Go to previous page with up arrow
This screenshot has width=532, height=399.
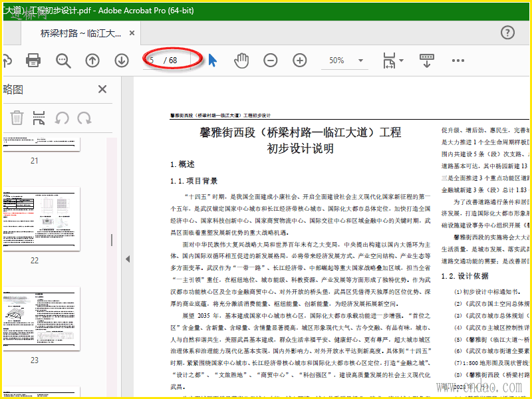(x=92, y=61)
